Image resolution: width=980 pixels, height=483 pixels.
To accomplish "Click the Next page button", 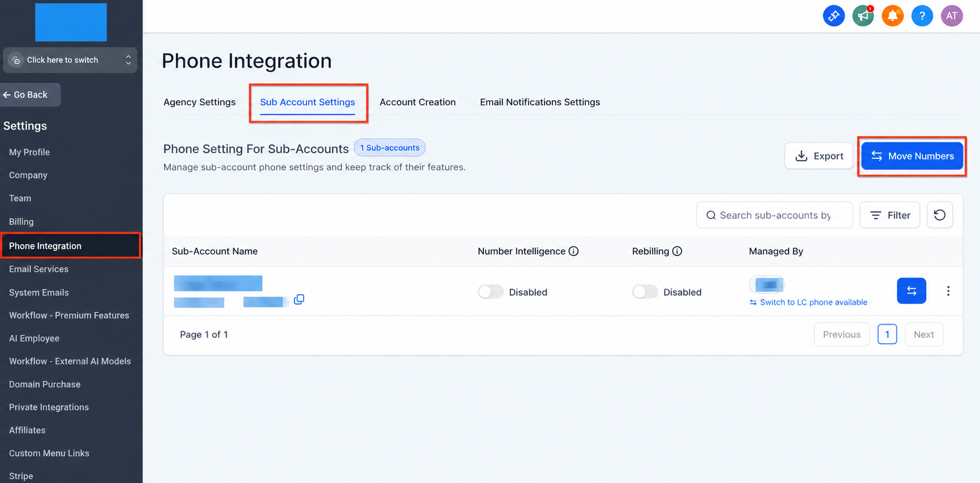I will click(x=923, y=334).
